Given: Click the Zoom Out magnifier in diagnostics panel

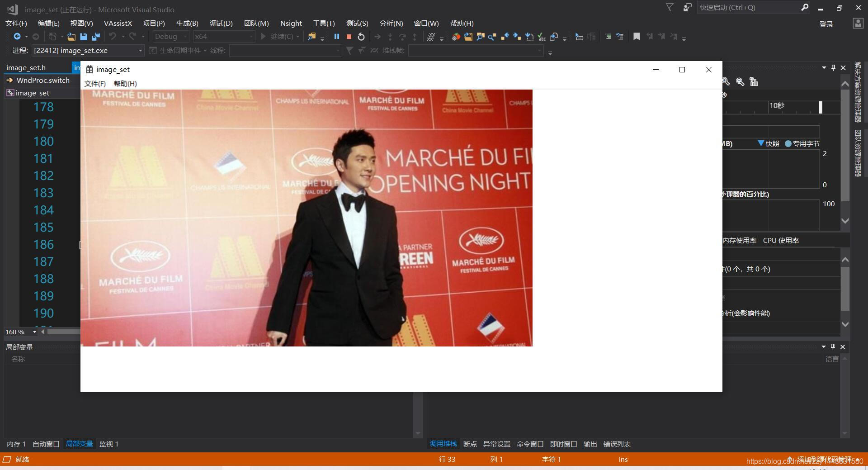Looking at the screenshot, I should (x=740, y=81).
